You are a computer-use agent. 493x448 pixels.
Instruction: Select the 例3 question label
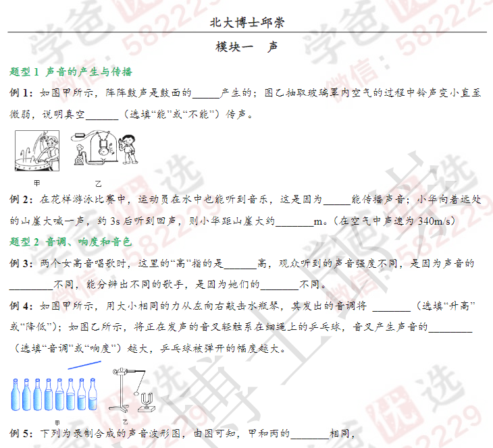(21, 263)
